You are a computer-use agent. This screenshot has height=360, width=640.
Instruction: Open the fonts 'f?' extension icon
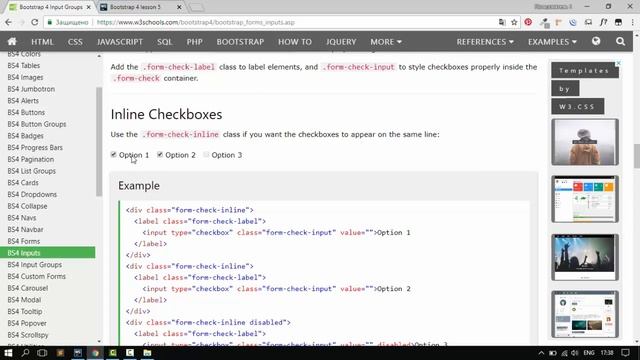[x=603, y=22]
